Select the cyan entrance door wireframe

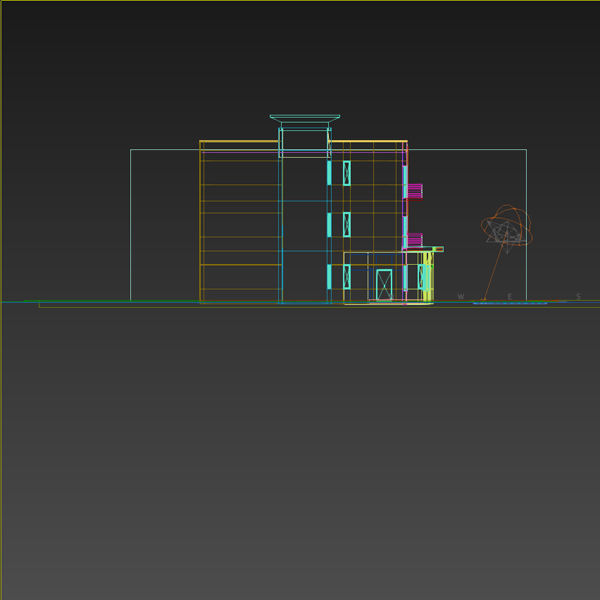coord(384,285)
